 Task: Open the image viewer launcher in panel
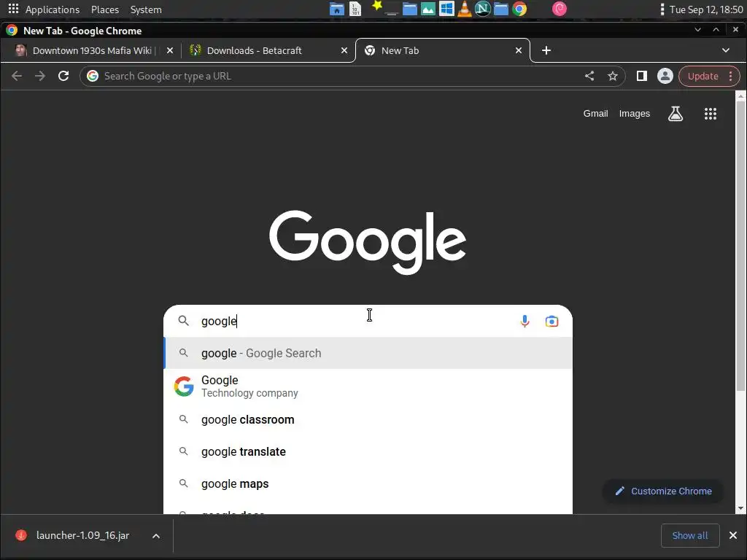pos(427,9)
